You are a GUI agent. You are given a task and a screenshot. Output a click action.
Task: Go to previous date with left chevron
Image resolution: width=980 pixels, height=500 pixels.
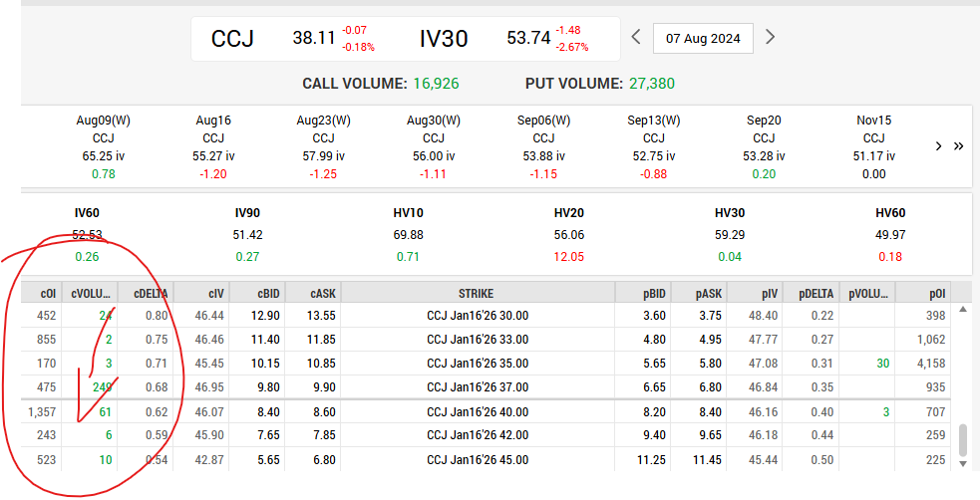click(636, 38)
